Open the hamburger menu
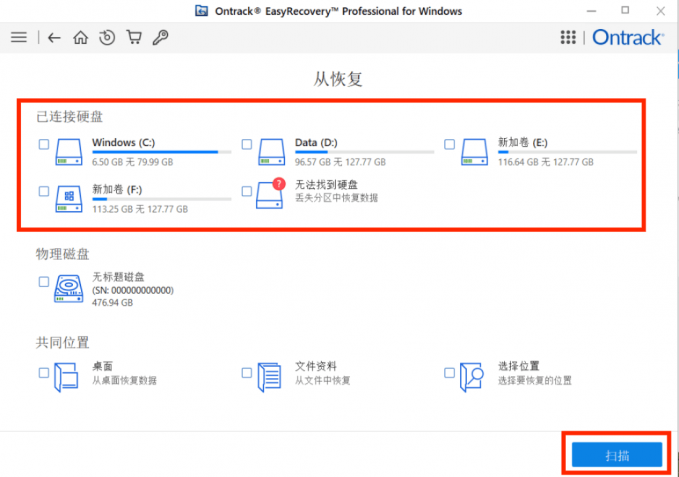Screen dimensions: 679x477 [19, 38]
